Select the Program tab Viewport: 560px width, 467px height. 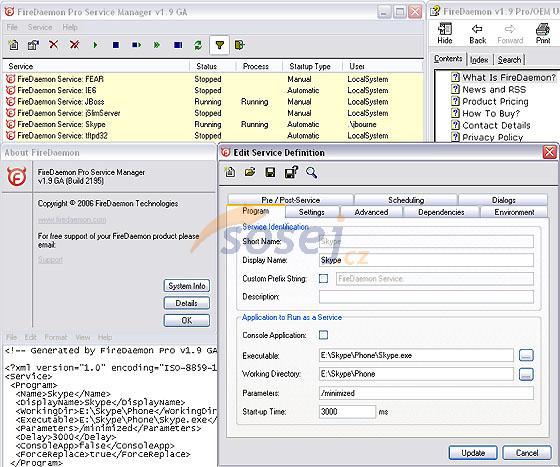255,211
